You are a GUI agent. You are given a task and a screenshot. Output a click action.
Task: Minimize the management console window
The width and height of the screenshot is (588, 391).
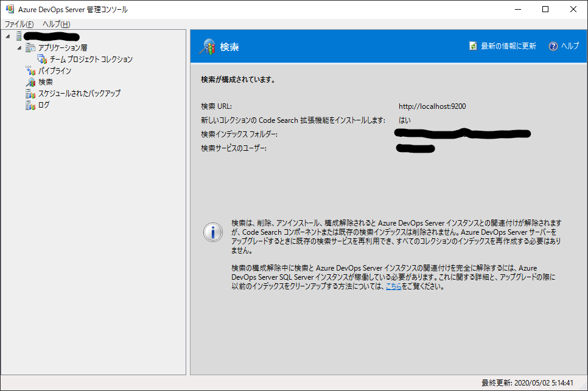(518, 9)
